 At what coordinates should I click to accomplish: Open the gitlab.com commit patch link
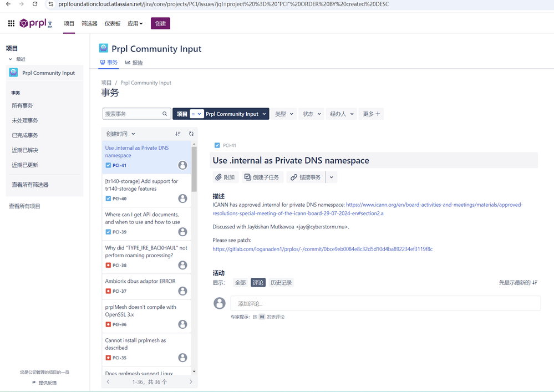(x=322, y=249)
